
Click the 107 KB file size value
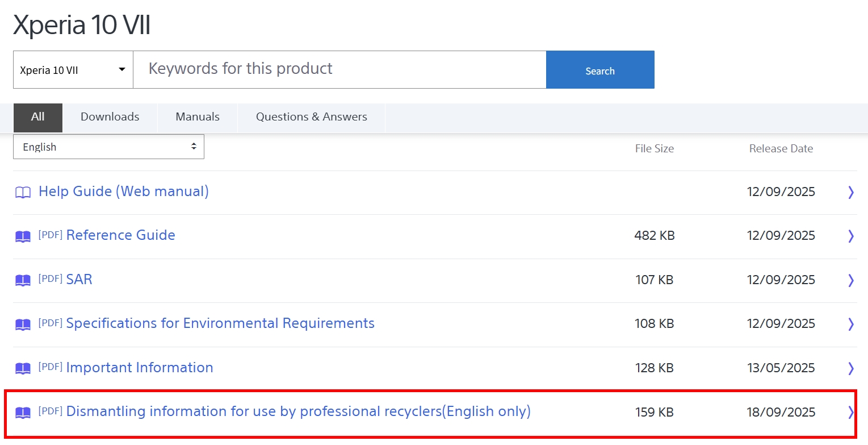point(655,280)
